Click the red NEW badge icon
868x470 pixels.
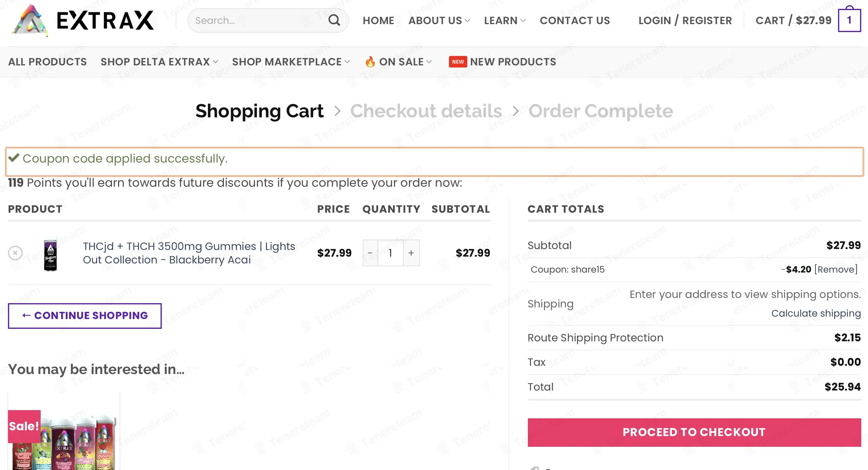[x=458, y=62]
